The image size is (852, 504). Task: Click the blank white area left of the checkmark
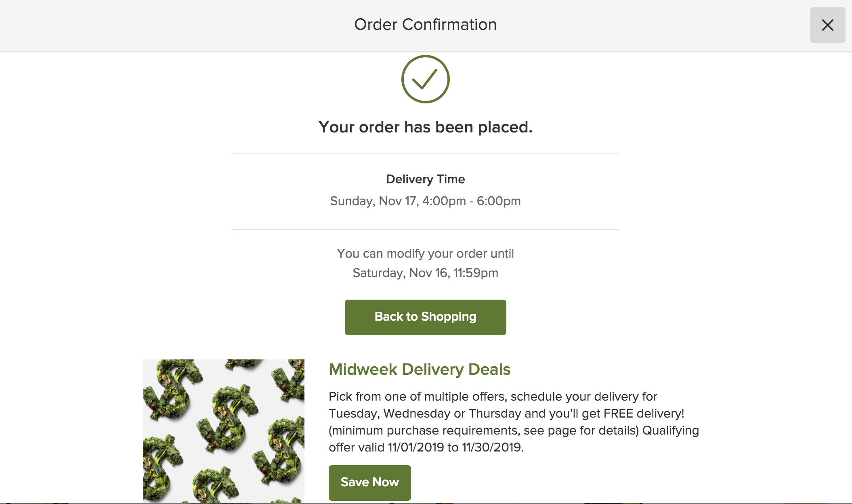coord(202,81)
